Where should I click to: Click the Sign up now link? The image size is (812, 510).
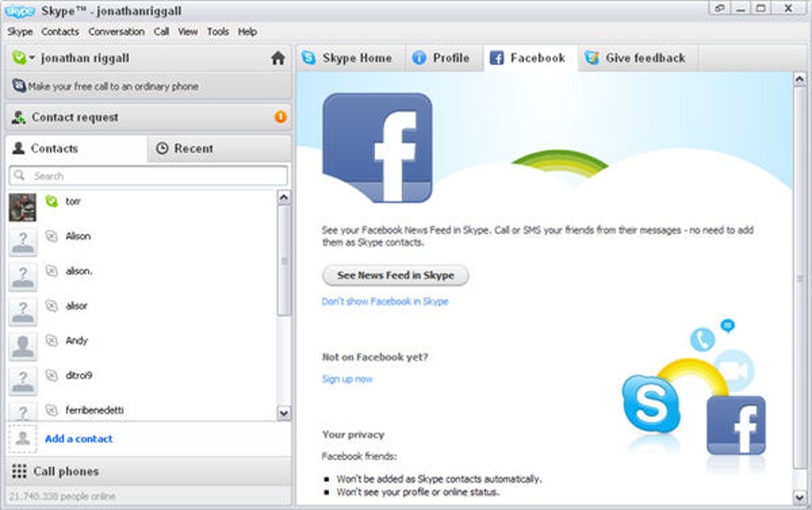click(347, 379)
